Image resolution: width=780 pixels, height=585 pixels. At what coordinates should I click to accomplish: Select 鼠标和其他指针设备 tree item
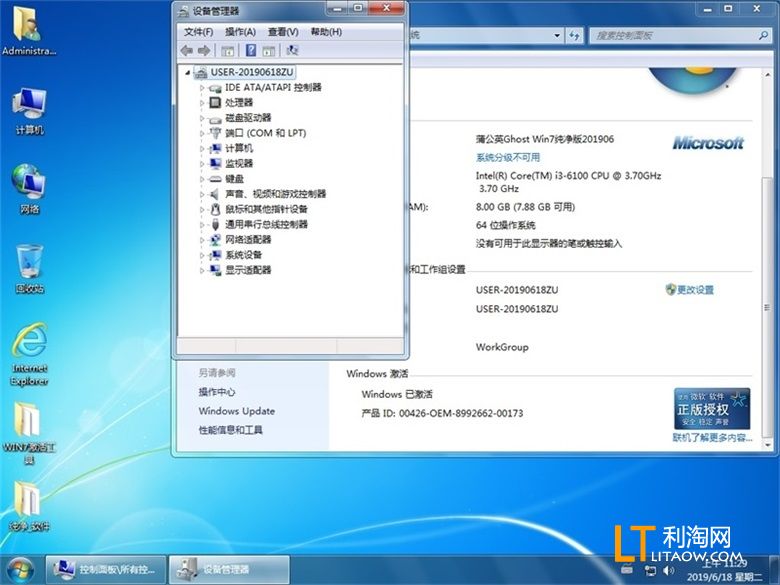[x=266, y=209]
